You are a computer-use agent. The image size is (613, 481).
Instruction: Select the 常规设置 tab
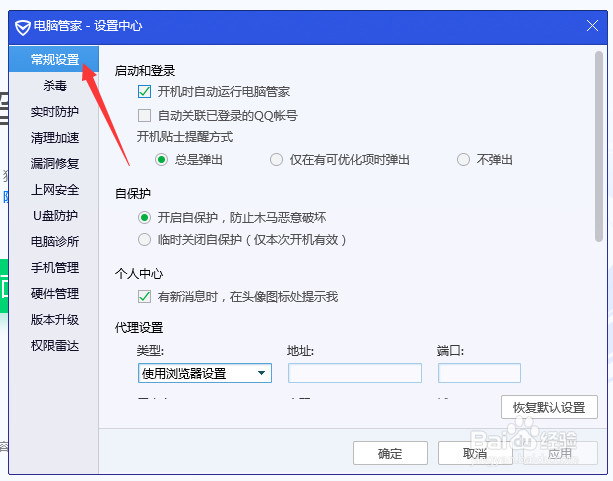pyautogui.click(x=54, y=59)
